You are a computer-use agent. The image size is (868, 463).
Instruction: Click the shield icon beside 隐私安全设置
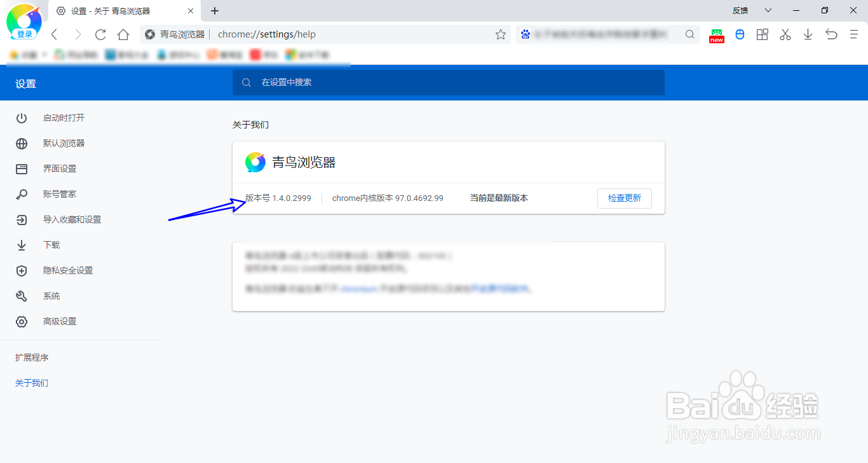[x=22, y=270]
